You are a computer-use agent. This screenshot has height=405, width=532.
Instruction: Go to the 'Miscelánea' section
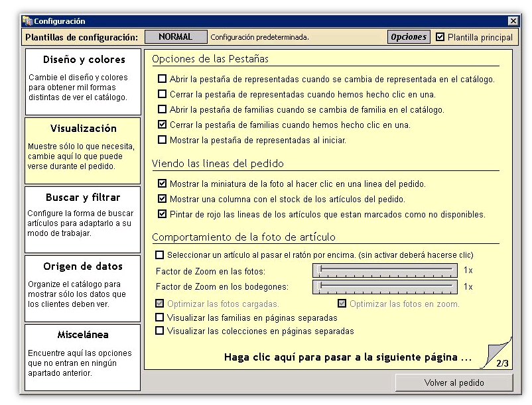tap(82, 357)
